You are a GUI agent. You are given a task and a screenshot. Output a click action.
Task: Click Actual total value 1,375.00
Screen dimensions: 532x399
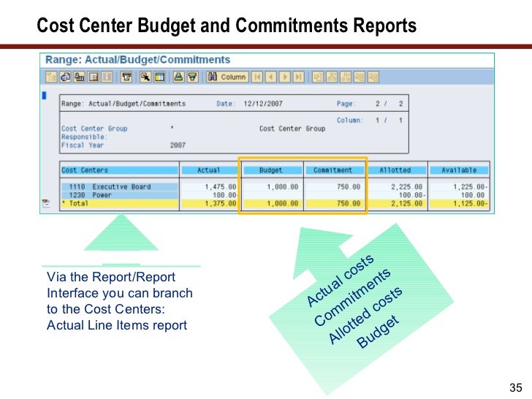coord(221,204)
